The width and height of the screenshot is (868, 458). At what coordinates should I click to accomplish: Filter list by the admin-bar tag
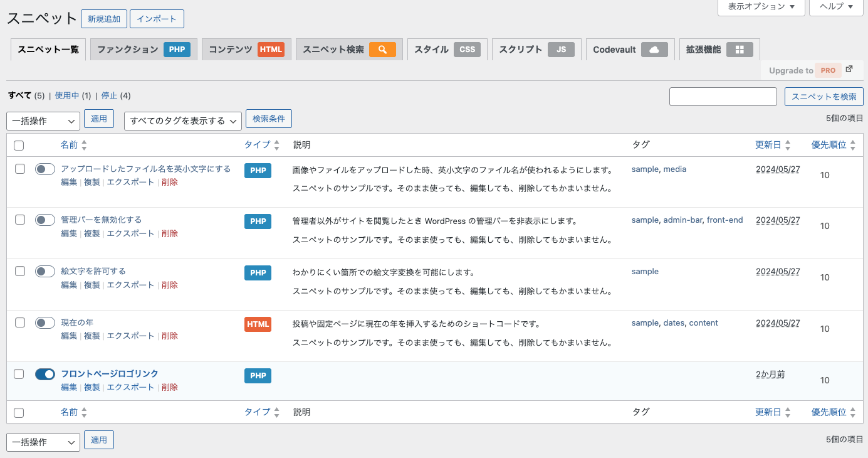coord(682,220)
